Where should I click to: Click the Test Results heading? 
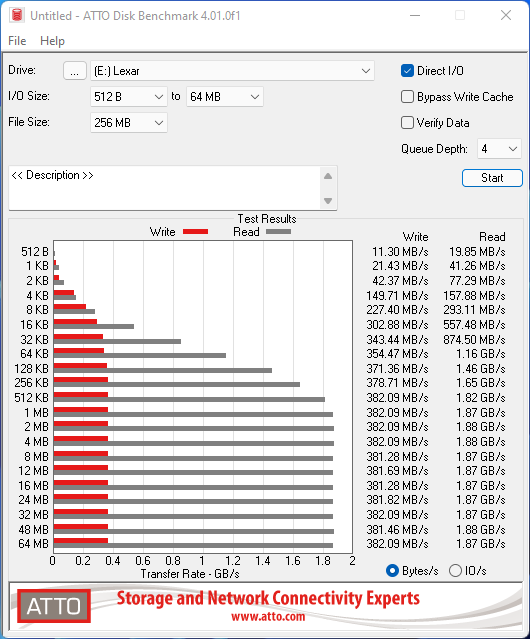pyautogui.click(x=267, y=219)
